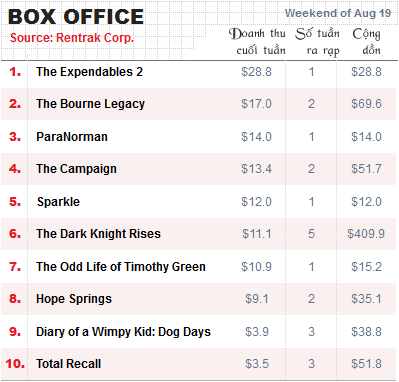Click the $17.0 weekend gross value
This screenshot has width=399, height=382.
pos(256,104)
